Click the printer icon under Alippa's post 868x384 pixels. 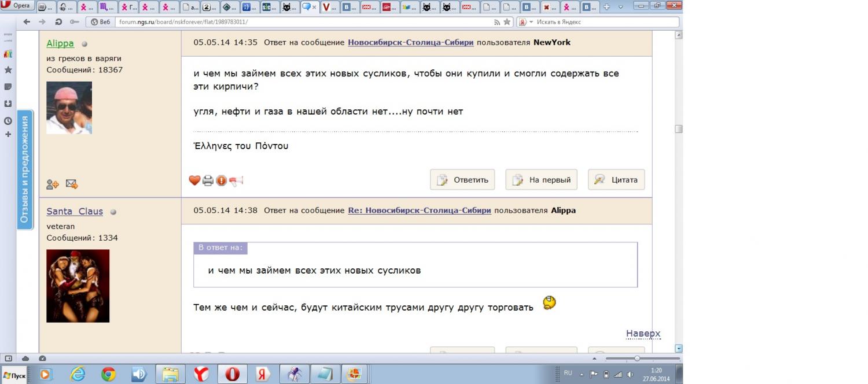tap(208, 180)
